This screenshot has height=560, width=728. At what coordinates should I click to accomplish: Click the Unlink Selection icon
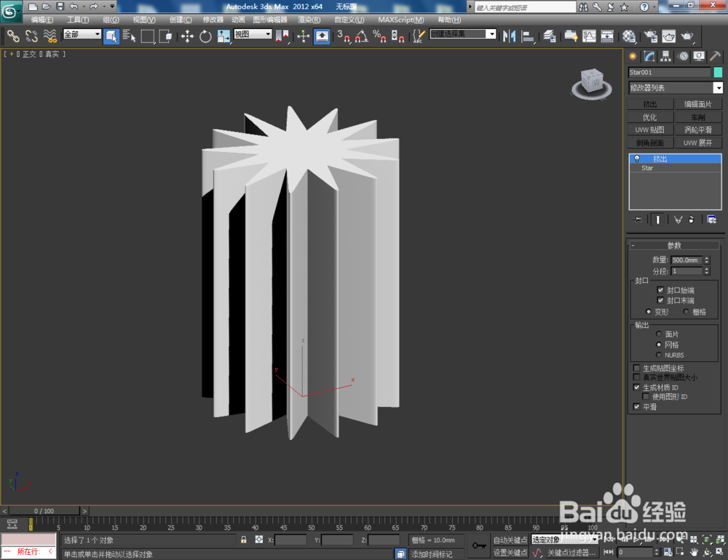pyautogui.click(x=31, y=36)
